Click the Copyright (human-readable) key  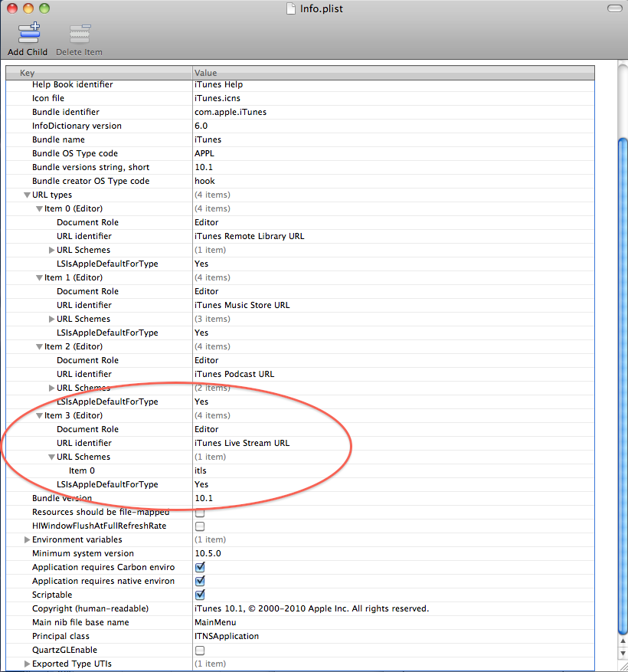tap(90, 608)
